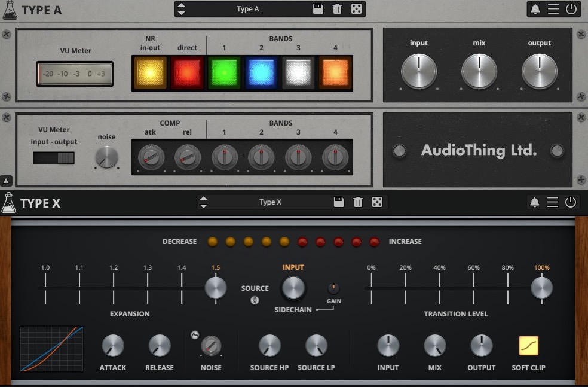The image size is (588, 387).
Task: Click the Type A VU meter display
Action: (75, 74)
